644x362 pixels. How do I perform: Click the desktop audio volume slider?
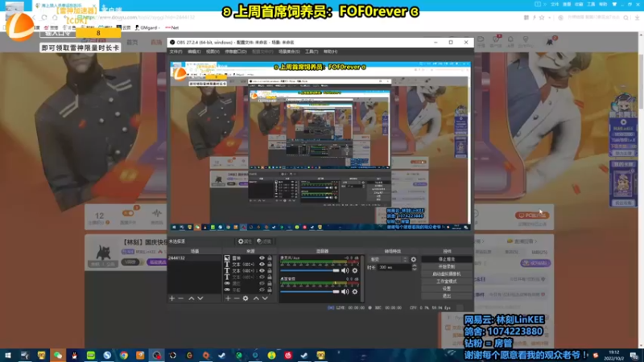pyautogui.click(x=310, y=291)
